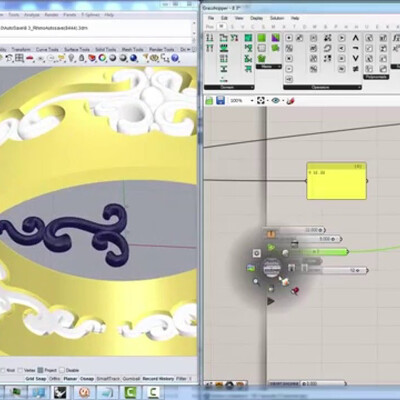Viewport: 400px width, 400px height.
Task: Click the blue render sphere icon in Rhino
Action: coord(134,58)
